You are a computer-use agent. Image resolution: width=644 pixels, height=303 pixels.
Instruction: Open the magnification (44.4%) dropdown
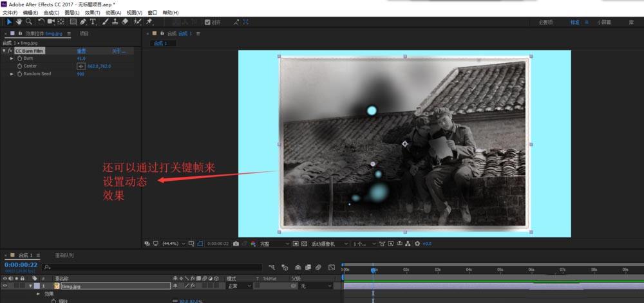coord(173,244)
